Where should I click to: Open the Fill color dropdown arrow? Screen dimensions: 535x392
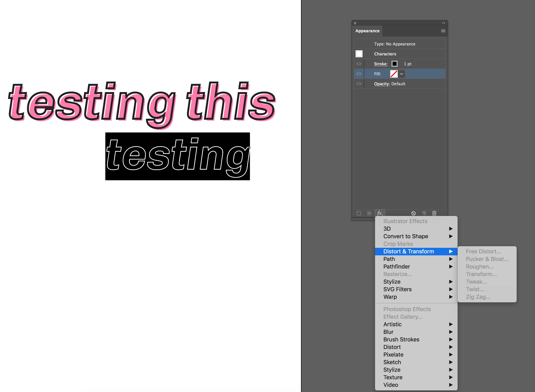[402, 74]
